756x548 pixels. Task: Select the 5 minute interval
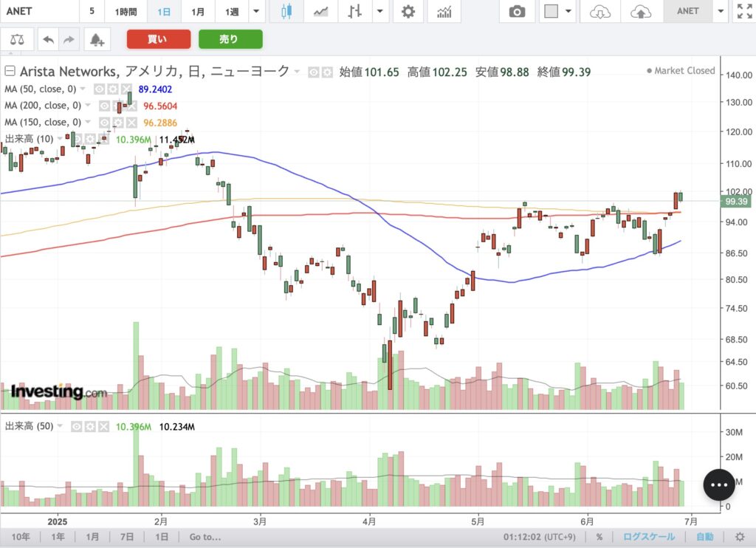pos(92,12)
